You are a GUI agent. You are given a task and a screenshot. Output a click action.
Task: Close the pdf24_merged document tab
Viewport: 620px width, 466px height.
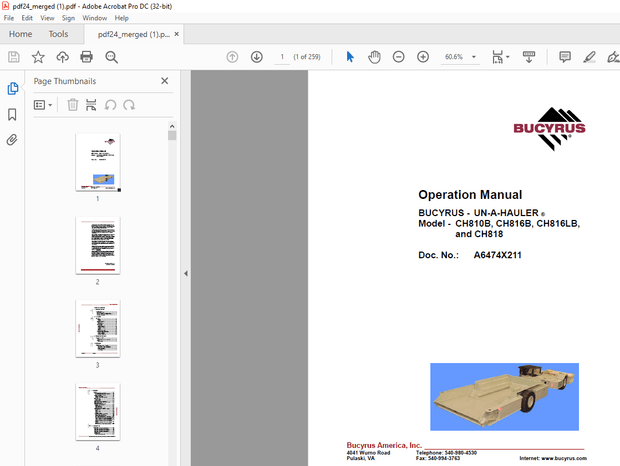(x=177, y=34)
